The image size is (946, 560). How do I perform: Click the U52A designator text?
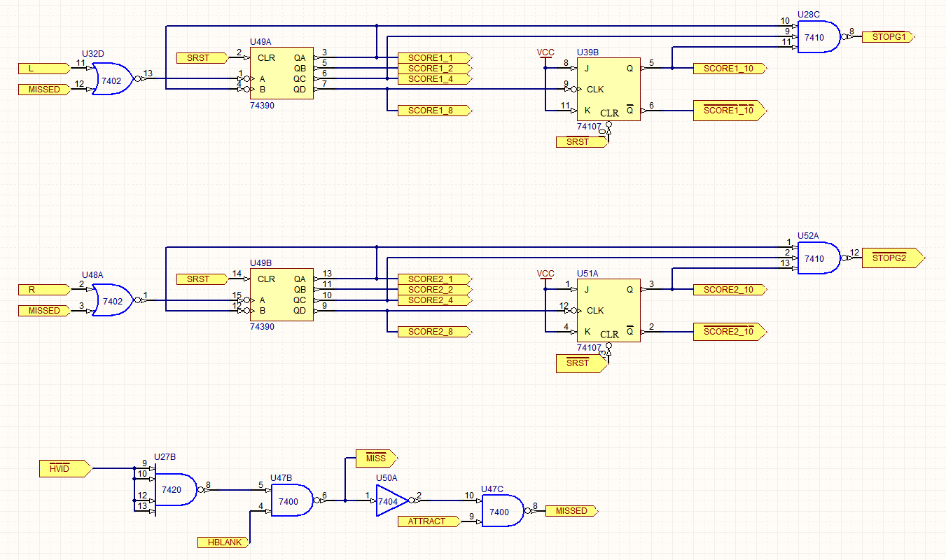pyautogui.click(x=809, y=237)
